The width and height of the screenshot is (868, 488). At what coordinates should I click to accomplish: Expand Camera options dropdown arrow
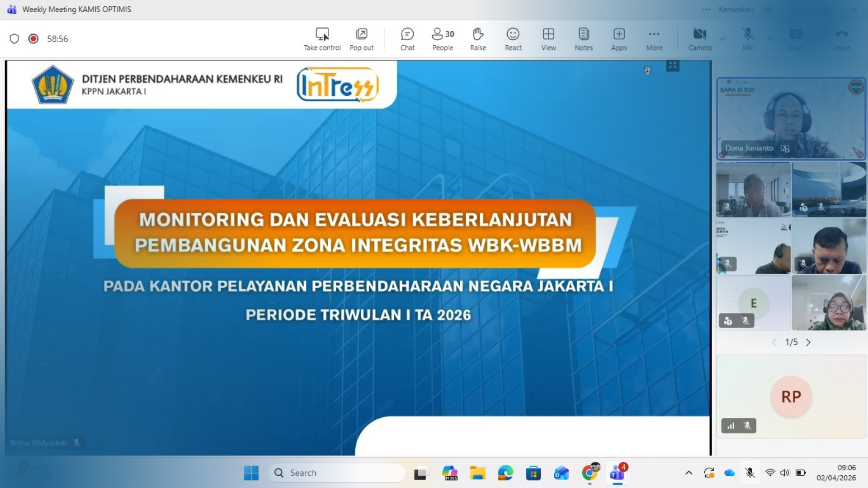point(722,39)
